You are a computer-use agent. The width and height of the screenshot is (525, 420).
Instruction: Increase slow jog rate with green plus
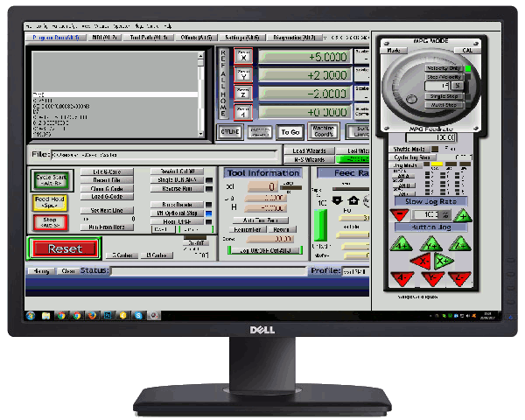coord(461,215)
